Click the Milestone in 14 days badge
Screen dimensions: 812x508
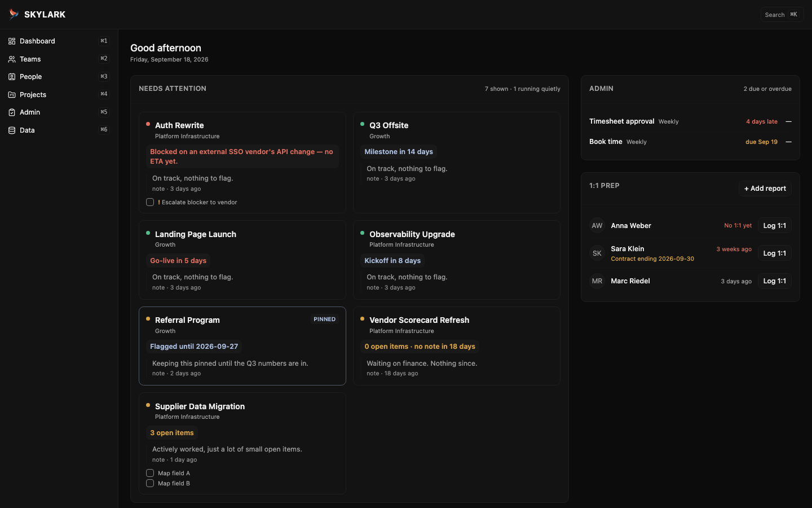click(399, 152)
